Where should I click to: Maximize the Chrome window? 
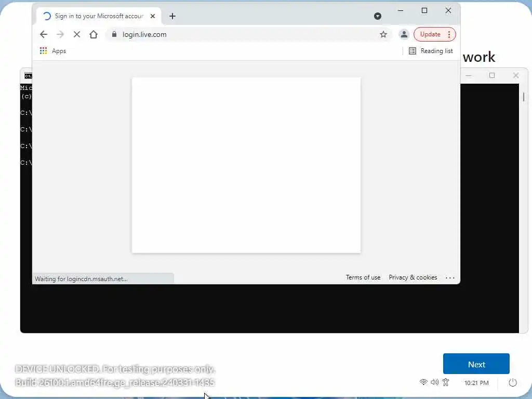click(x=424, y=10)
